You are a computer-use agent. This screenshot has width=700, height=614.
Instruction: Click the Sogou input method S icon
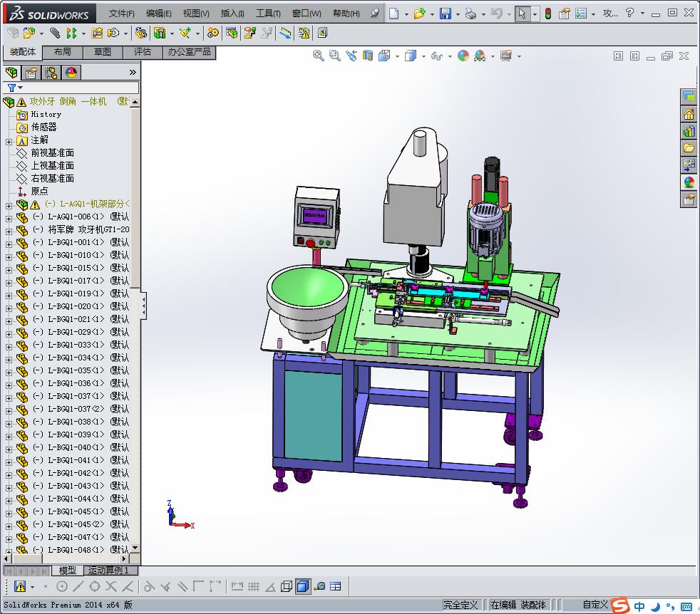[620, 605]
